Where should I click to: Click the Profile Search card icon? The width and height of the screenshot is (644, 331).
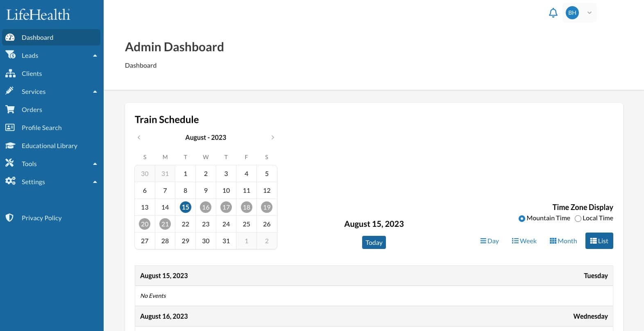pyautogui.click(x=10, y=128)
